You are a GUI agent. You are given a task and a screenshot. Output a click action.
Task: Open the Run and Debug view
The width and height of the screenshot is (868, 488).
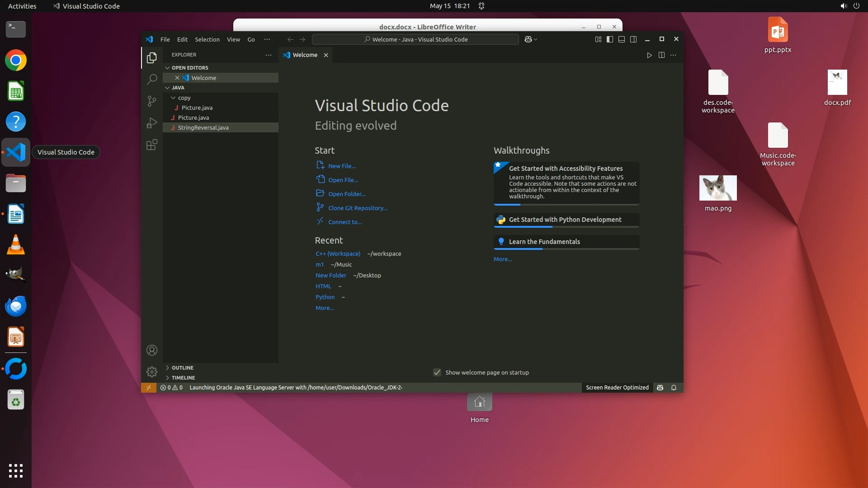tap(152, 123)
